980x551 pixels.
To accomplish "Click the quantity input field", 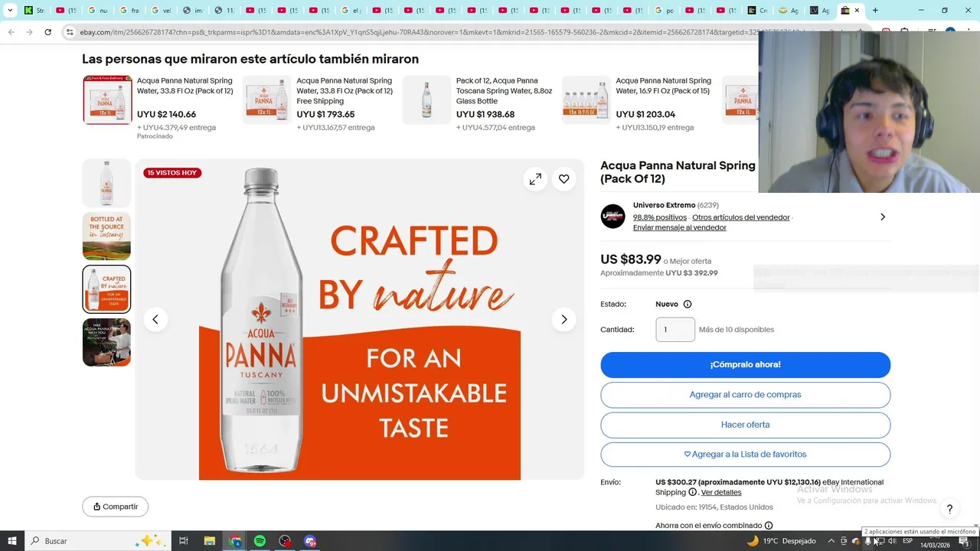I will (675, 330).
